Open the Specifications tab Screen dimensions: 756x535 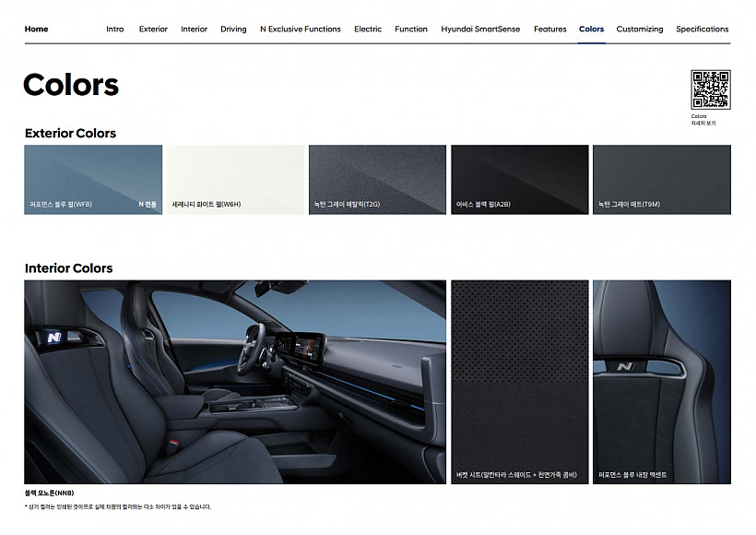(x=702, y=29)
